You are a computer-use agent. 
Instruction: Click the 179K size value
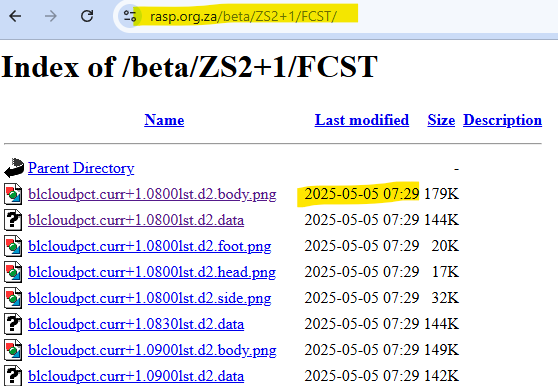[441, 194]
